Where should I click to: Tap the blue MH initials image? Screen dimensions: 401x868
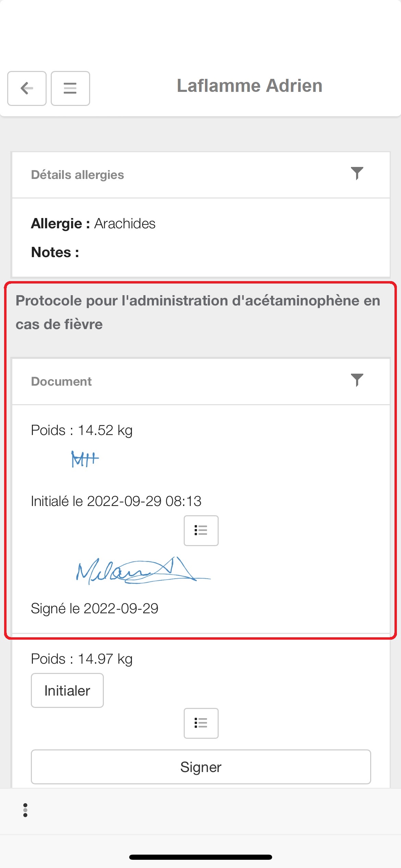click(85, 459)
